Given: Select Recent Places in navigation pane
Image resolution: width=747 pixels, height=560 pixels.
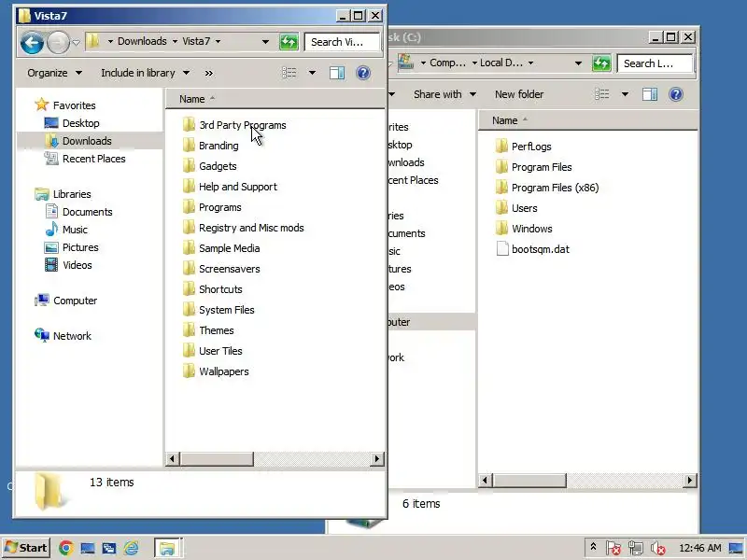Looking at the screenshot, I should tap(85, 159).
